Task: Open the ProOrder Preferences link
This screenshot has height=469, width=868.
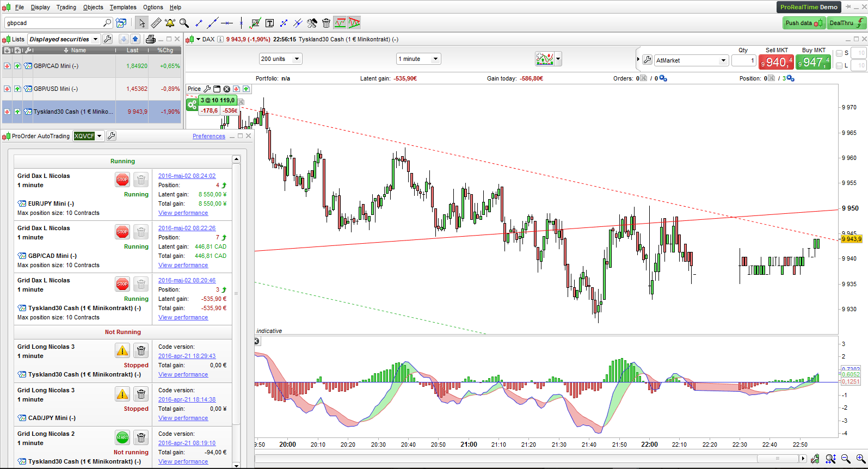Action: (209, 136)
